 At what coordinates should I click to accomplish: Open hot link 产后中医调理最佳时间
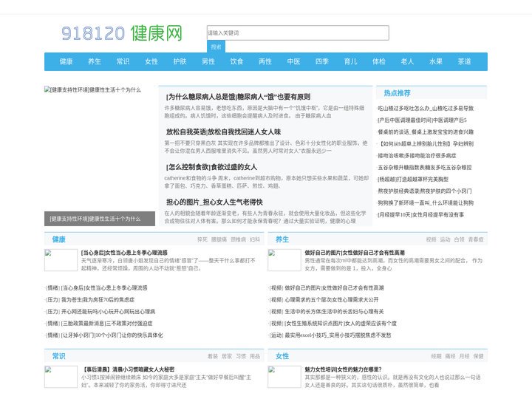point(423,120)
